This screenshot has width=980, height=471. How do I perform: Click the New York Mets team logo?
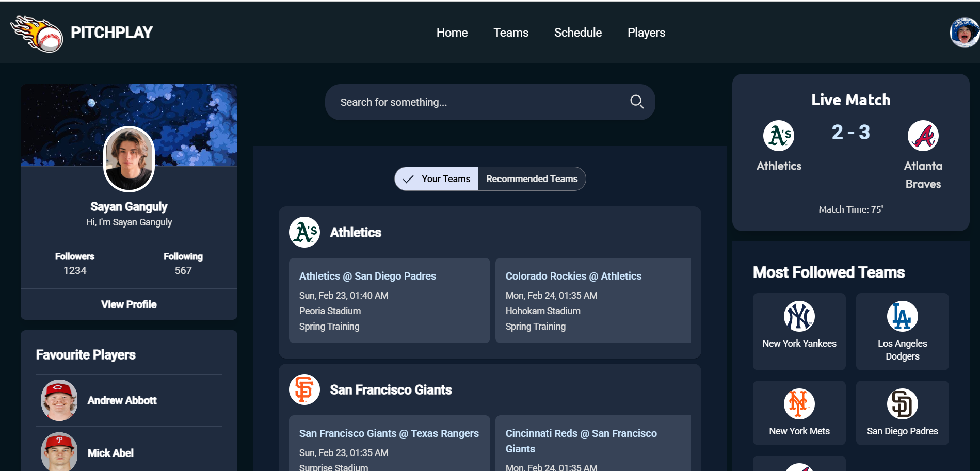tap(799, 404)
